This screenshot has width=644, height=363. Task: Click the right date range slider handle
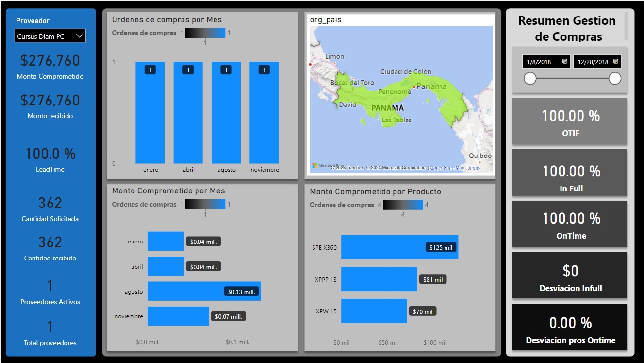(615, 78)
